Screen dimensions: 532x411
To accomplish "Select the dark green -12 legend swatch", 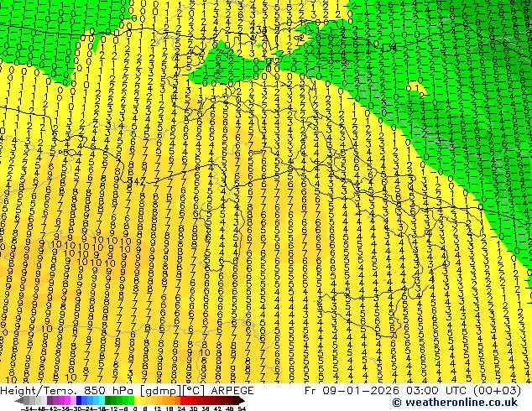I will pyautogui.click(x=108, y=400).
